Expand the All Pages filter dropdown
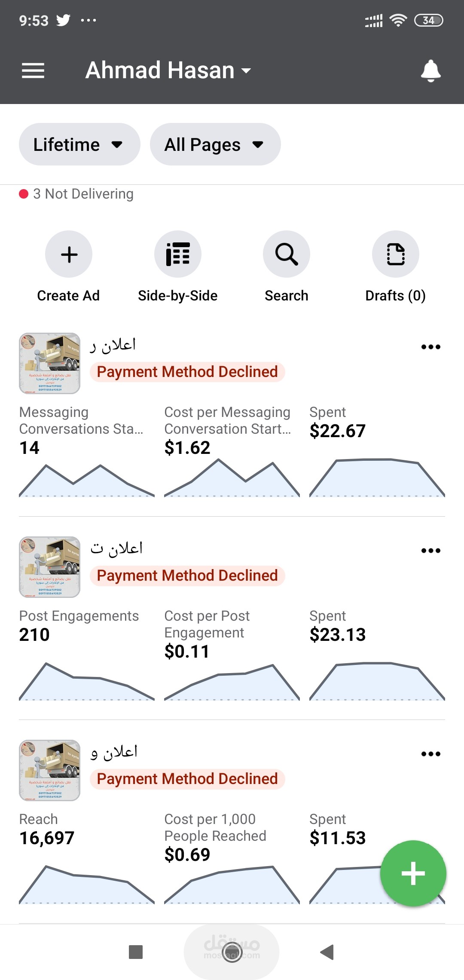 coord(215,144)
